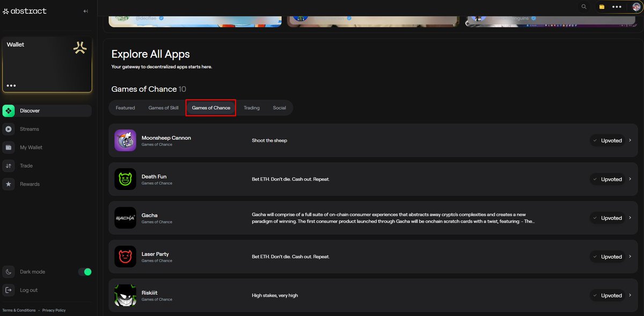Click the Laser Party app title
644x316 pixels.
pos(155,254)
